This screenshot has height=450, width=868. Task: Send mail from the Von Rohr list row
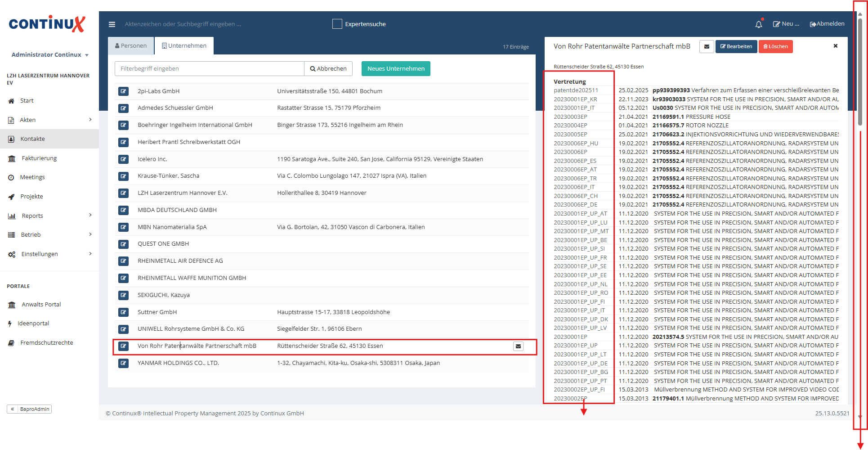(518, 346)
